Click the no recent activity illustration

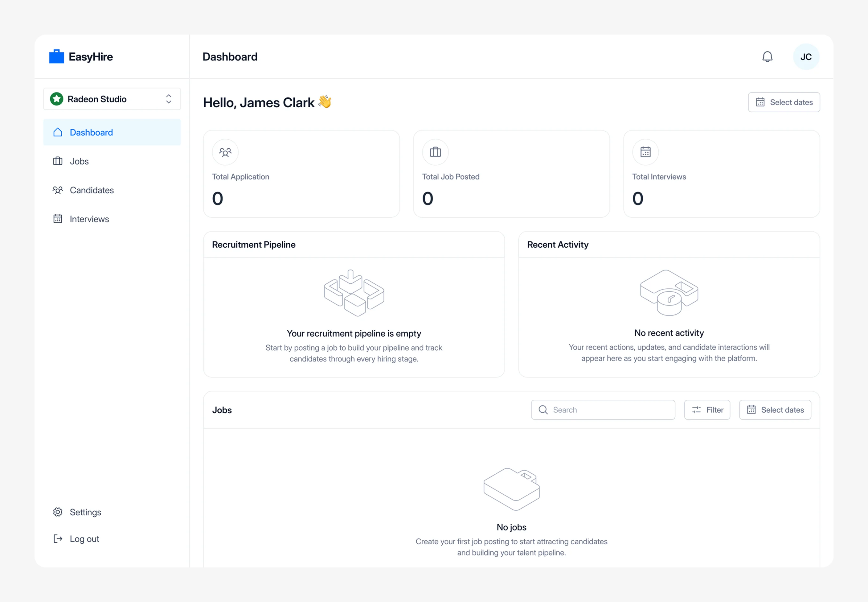tap(669, 293)
